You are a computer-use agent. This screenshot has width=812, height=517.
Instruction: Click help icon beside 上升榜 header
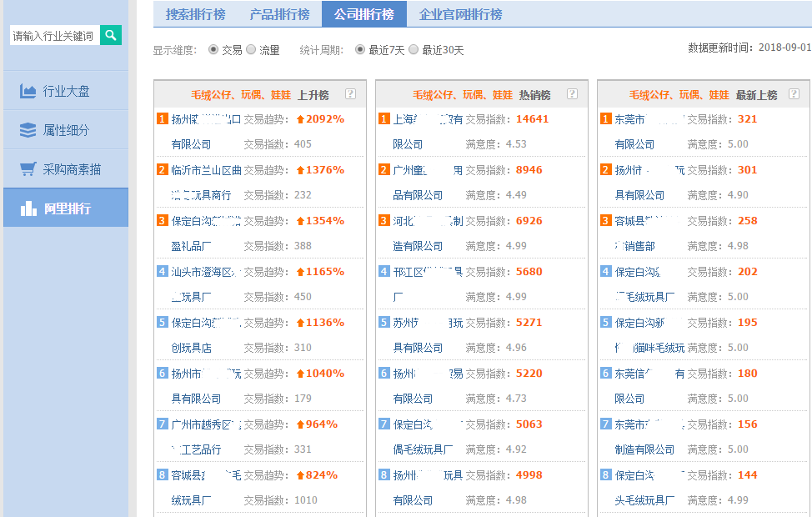(350, 94)
